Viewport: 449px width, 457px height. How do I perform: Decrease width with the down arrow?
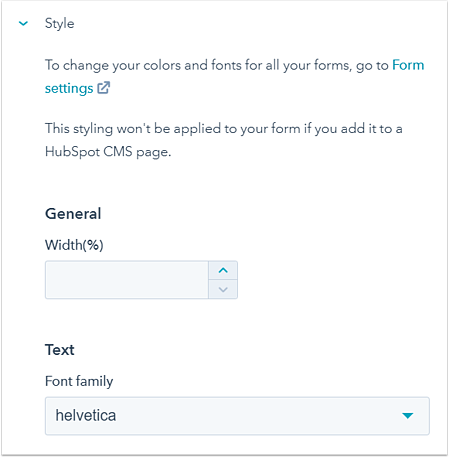pos(223,289)
